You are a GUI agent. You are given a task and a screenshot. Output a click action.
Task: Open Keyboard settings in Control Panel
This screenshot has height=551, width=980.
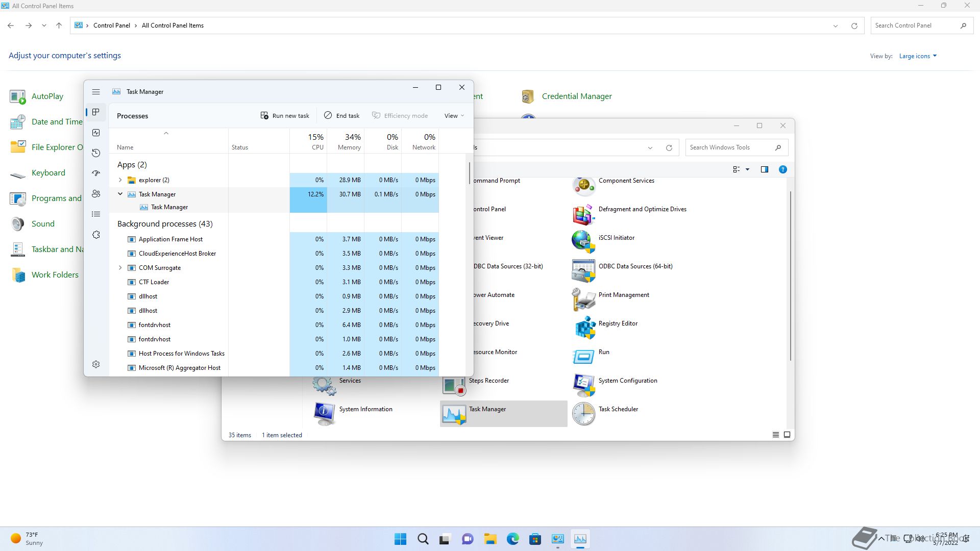38,173
